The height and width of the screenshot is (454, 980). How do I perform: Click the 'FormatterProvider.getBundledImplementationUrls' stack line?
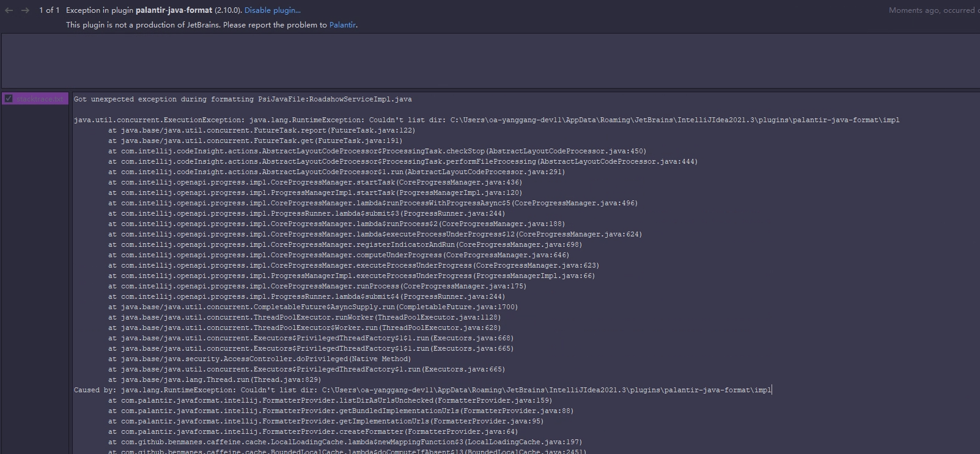341,411
